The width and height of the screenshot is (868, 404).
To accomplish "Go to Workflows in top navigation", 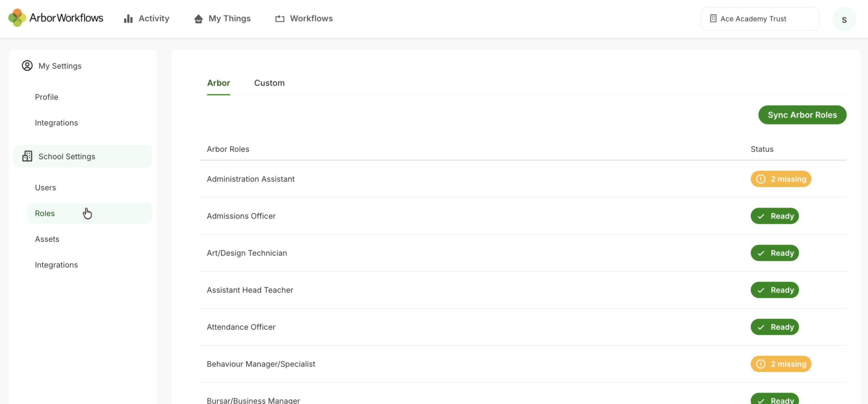I will coord(304,18).
